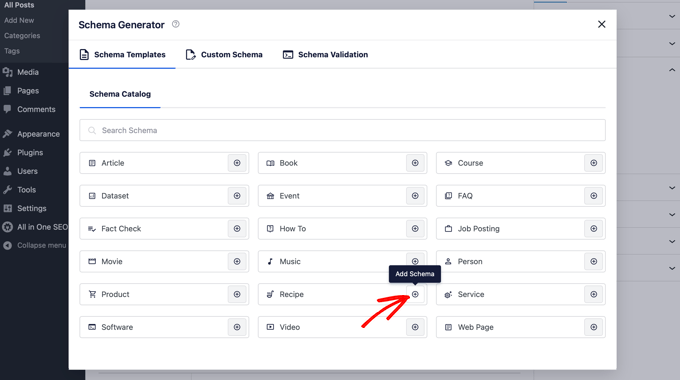Go to Comments in the sidebar
Image resolution: width=680 pixels, height=380 pixels.
click(x=36, y=109)
